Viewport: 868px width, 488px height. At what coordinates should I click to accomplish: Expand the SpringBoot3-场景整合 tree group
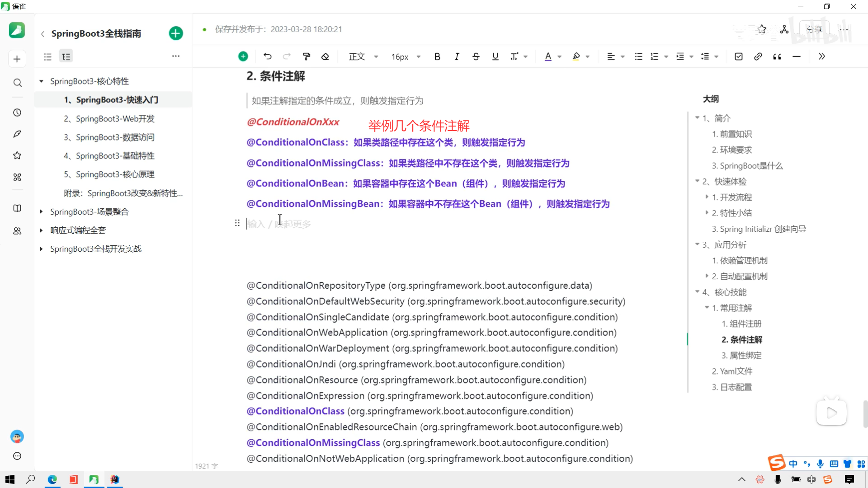coord(41,212)
